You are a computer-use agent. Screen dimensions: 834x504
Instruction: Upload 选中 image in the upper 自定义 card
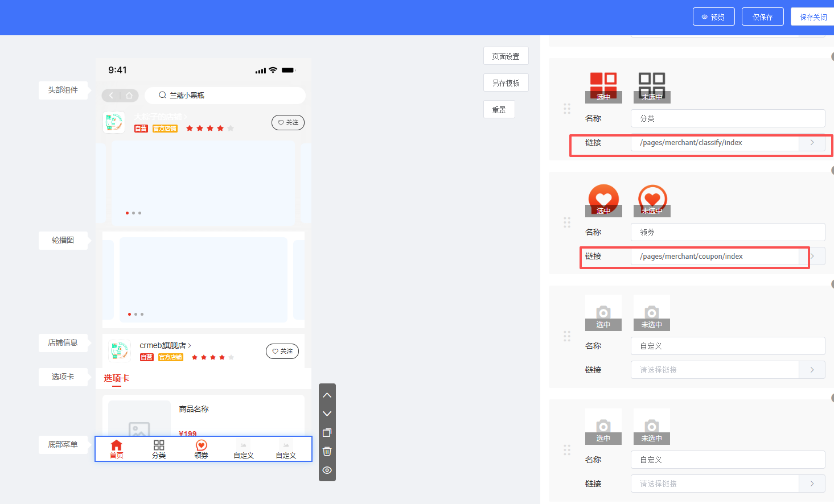click(603, 313)
